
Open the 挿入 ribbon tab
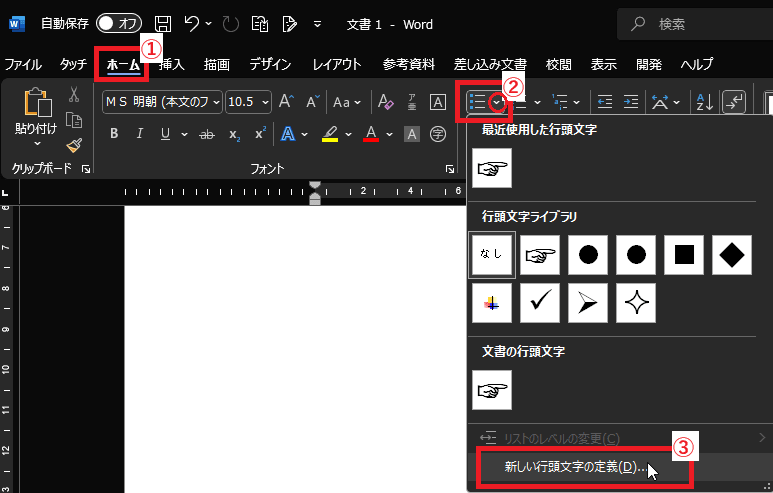[172, 64]
